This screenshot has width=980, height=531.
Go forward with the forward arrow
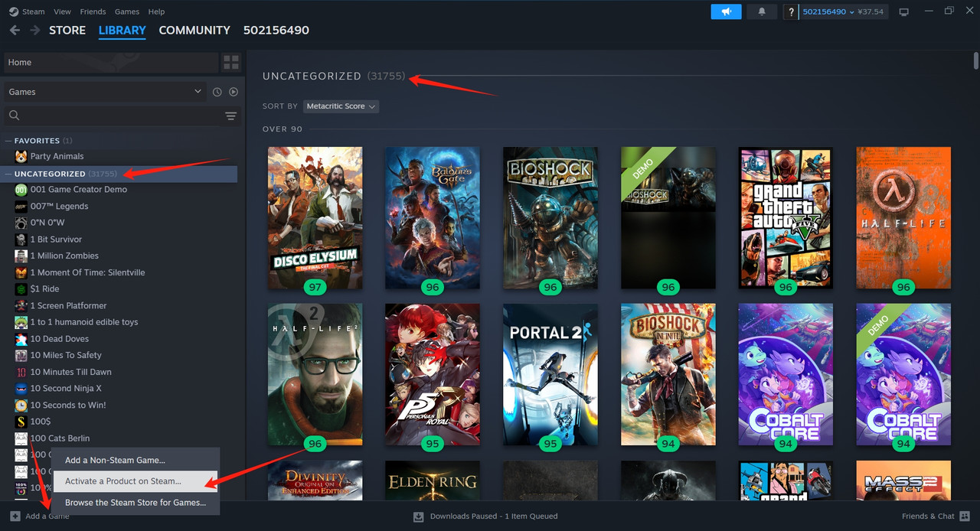(x=35, y=30)
